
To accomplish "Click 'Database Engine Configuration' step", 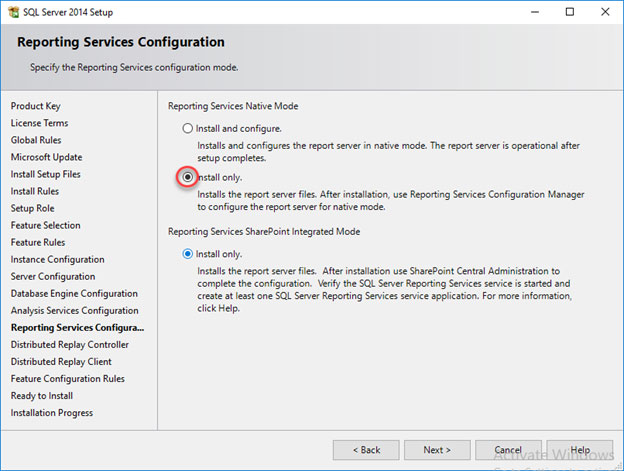I will pos(74,294).
